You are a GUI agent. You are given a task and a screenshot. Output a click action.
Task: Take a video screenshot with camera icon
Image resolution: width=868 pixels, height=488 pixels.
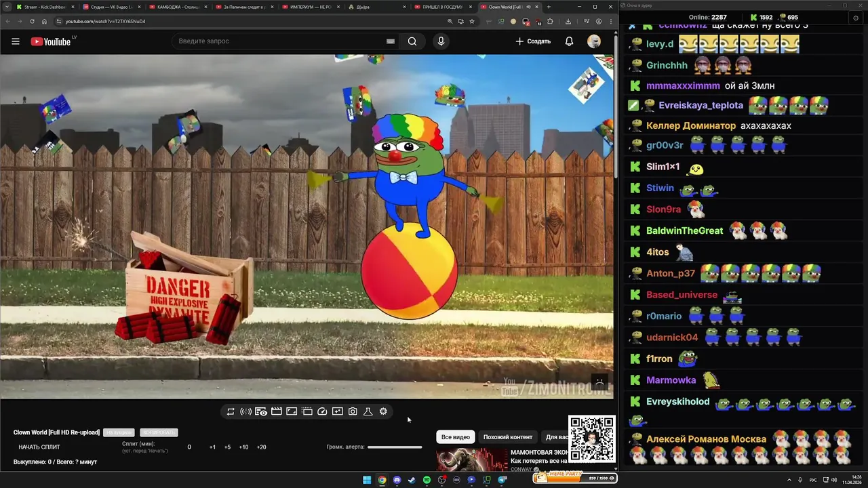coord(353,411)
